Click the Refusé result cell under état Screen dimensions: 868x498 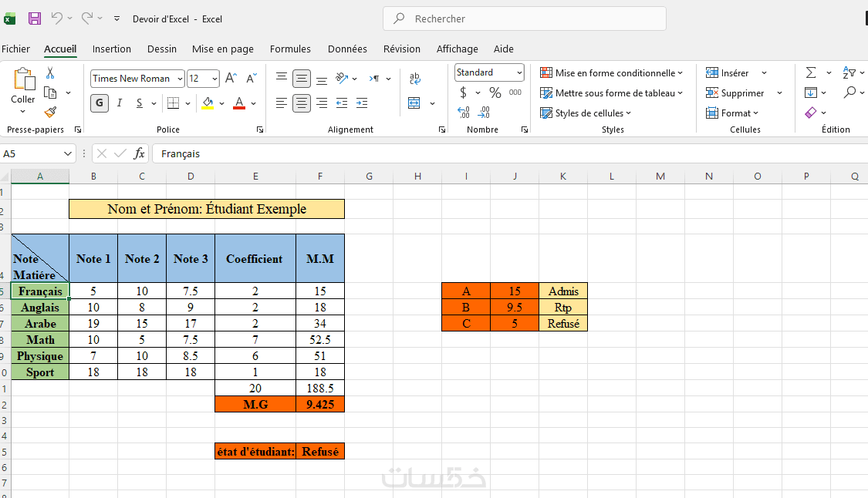tap(320, 452)
